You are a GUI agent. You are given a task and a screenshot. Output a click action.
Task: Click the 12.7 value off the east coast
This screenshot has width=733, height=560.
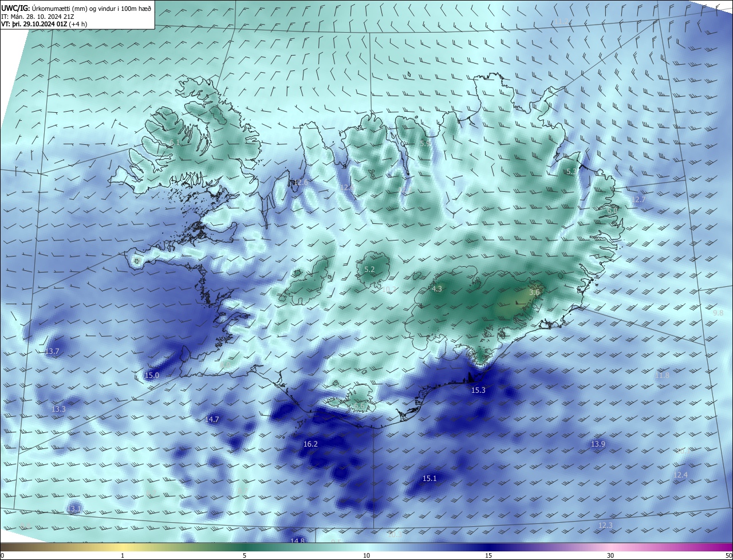pyautogui.click(x=638, y=199)
